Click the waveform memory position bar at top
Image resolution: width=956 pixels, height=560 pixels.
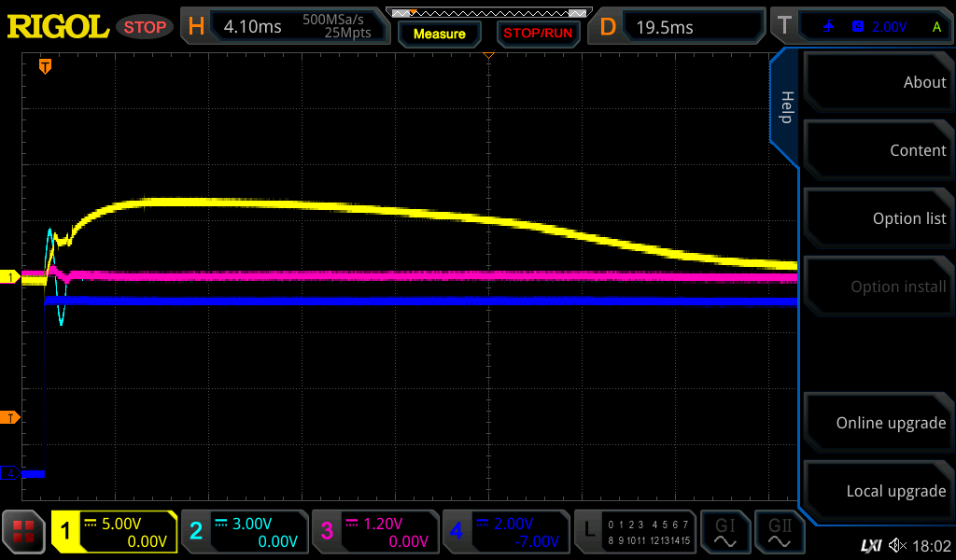(x=488, y=13)
